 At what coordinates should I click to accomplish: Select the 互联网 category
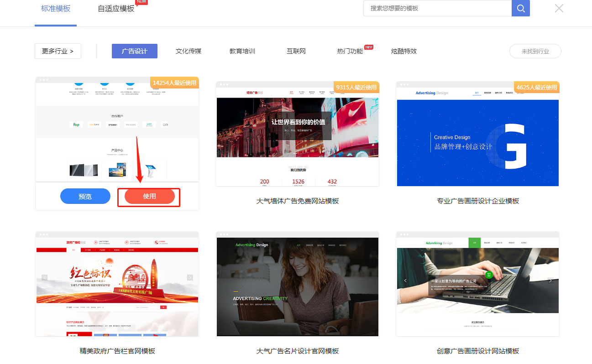pyautogui.click(x=296, y=51)
